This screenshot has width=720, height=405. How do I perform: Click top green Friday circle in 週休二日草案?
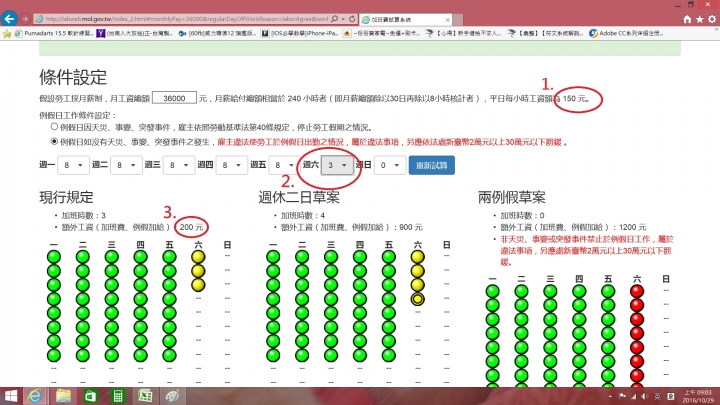(388, 257)
